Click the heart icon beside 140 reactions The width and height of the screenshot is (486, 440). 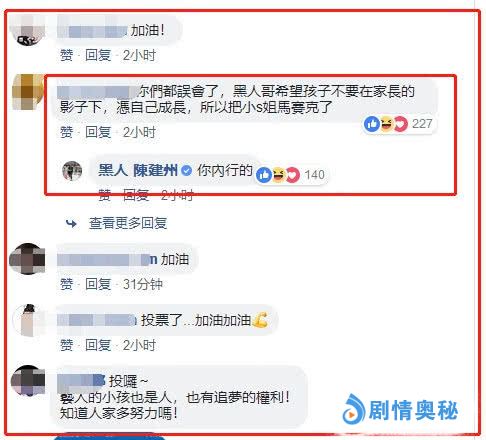pyautogui.click(x=293, y=175)
